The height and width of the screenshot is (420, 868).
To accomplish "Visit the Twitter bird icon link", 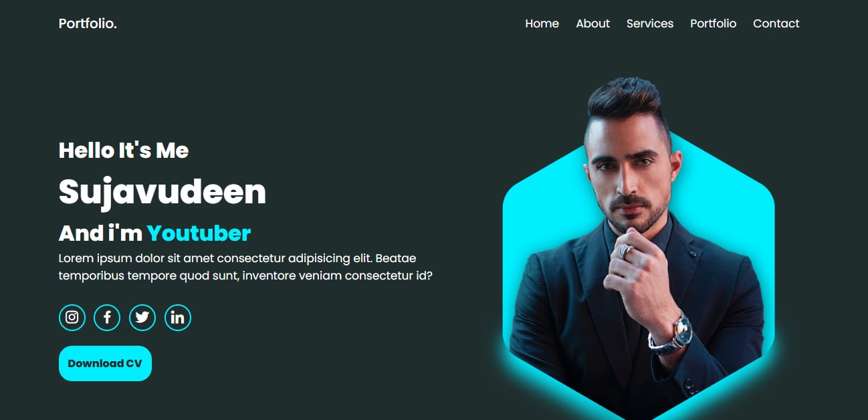I will click(142, 317).
